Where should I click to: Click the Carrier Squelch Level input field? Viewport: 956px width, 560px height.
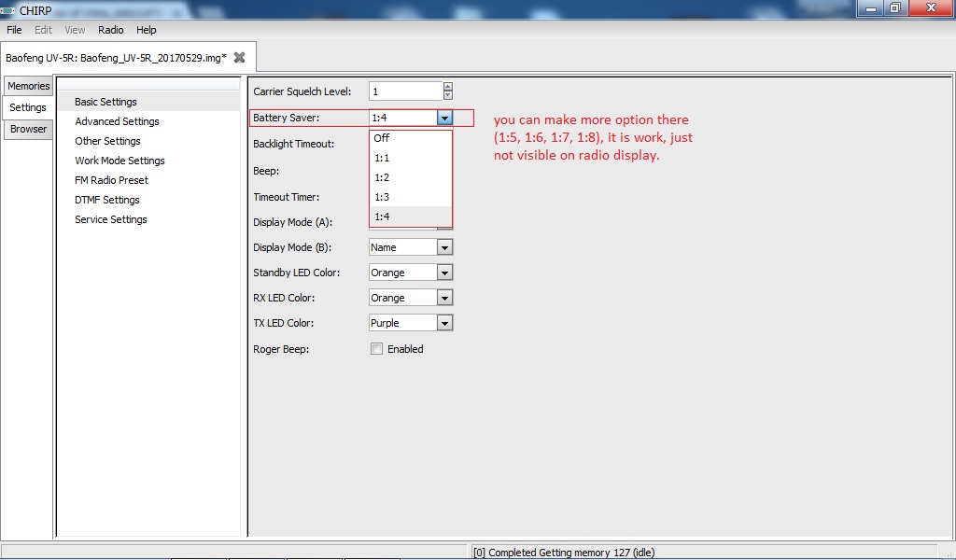(406, 91)
